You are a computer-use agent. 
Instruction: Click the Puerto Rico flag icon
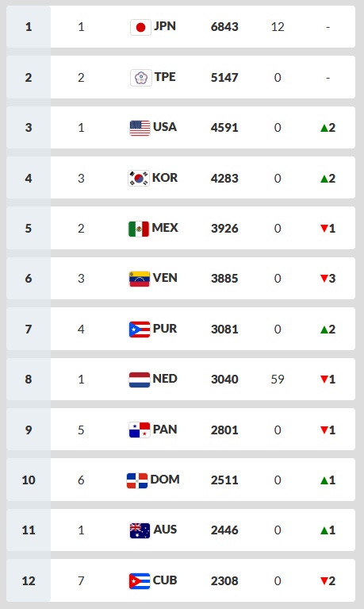click(140, 330)
